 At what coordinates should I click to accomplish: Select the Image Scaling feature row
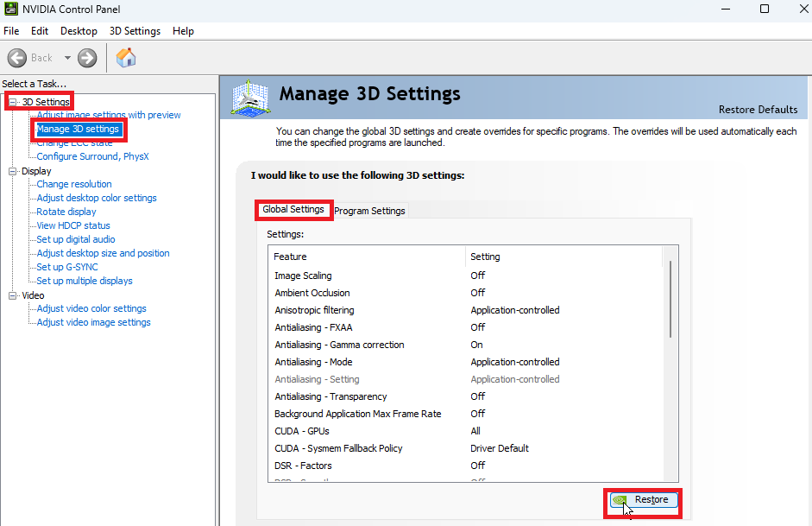pos(466,276)
